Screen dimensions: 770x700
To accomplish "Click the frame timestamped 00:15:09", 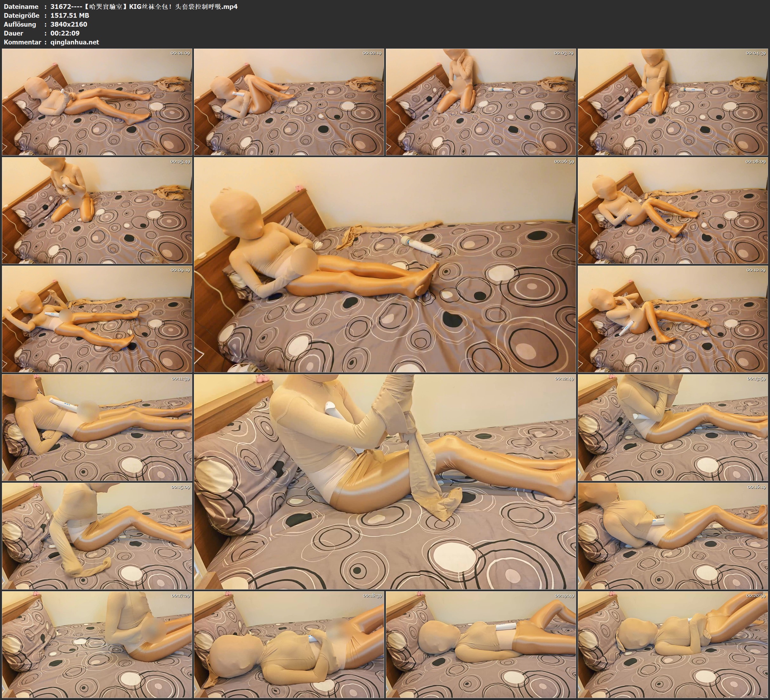I will pos(97,536).
